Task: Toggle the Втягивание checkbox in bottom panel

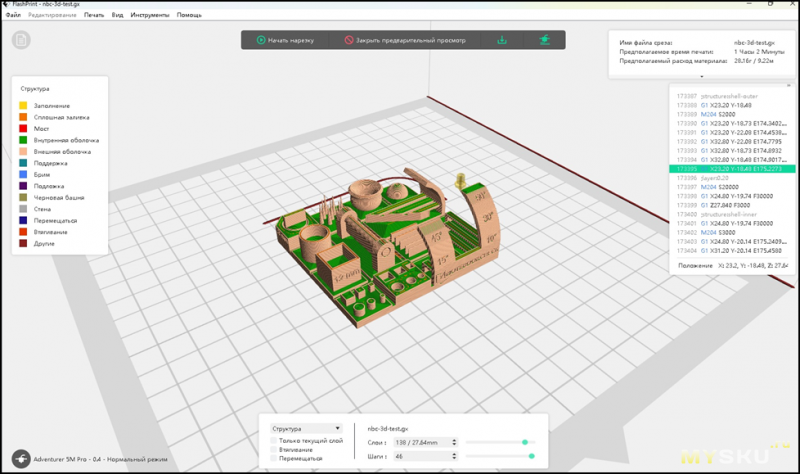Action: pos(276,449)
